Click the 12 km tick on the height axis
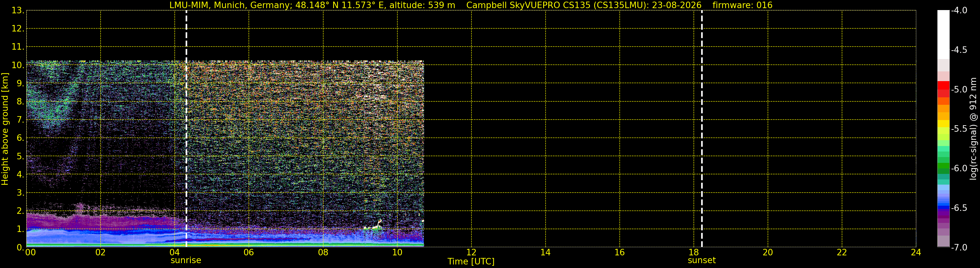 (18, 29)
